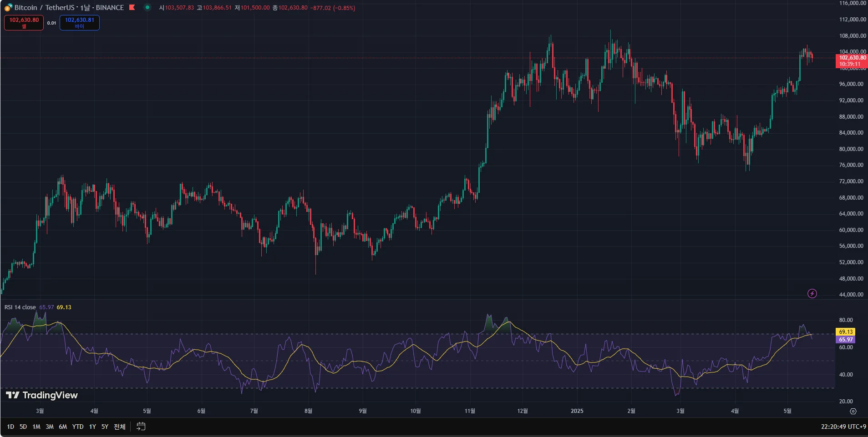Viewport: 868px width, 437px height.
Task: Click the 80,000.00 price scale label
Action: tap(851, 149)
